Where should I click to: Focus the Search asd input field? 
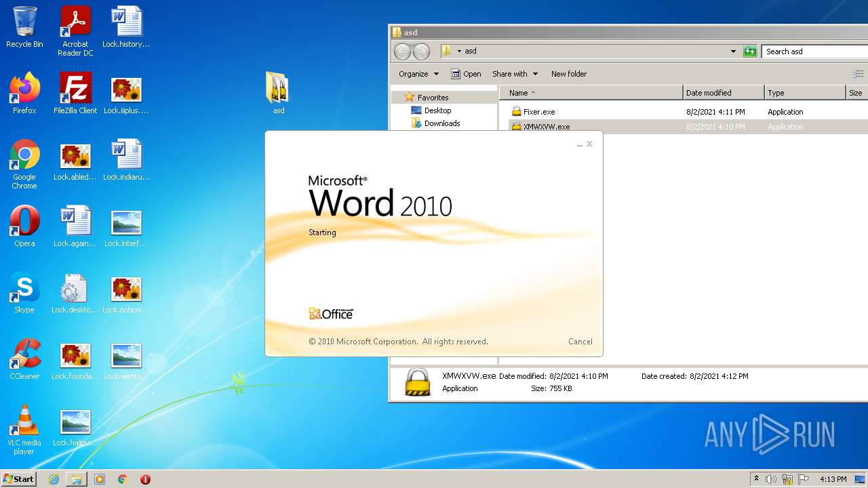(x=814, y=52)
